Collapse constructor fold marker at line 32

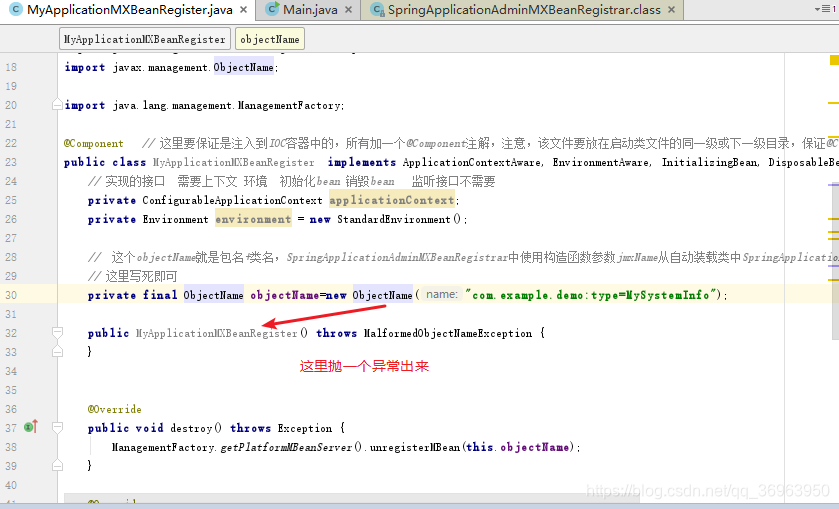coord(57,333)
